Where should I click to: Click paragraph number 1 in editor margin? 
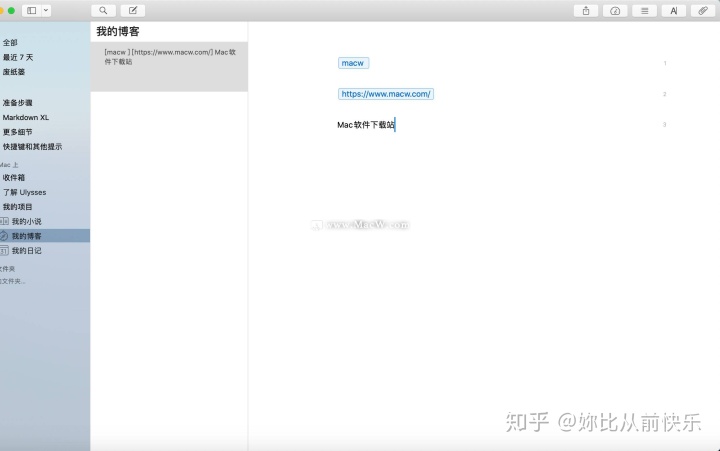665,63
